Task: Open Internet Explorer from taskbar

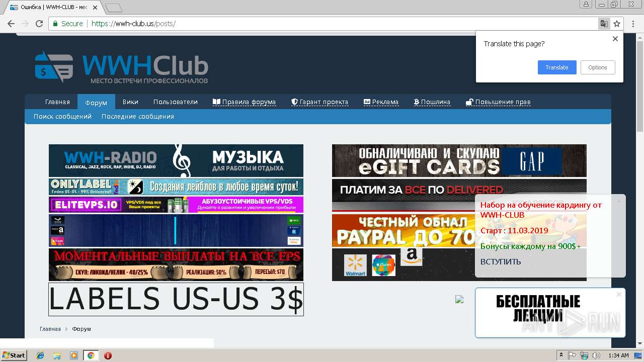Action: 40,355
